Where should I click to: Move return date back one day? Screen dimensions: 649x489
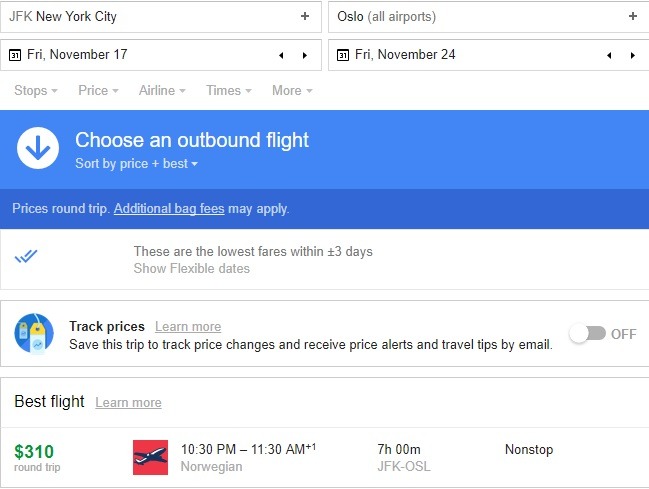pyautogui.click(x=609, y=55)
